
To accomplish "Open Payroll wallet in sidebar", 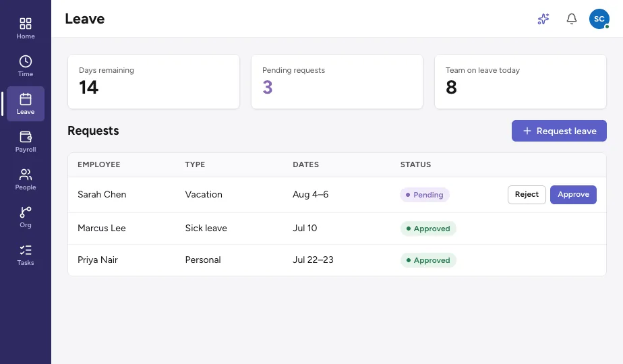I will pos(26,142).
